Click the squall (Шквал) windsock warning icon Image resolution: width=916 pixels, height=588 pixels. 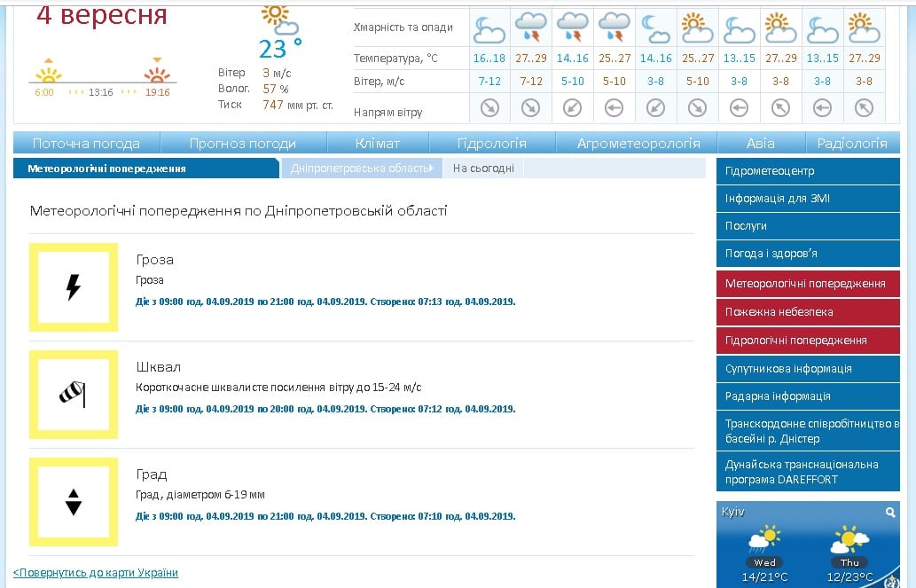[74, 395]
